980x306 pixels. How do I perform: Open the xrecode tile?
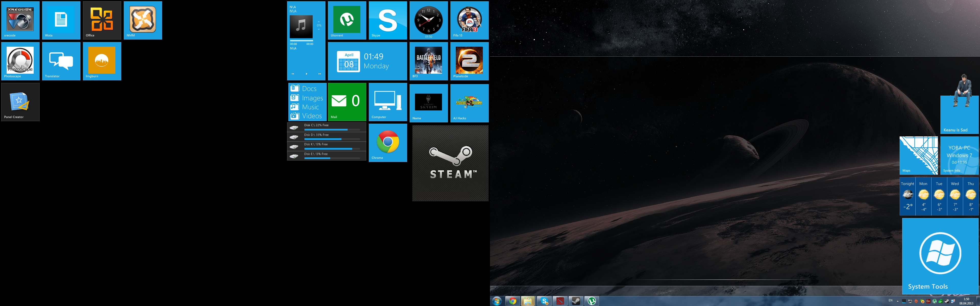click(x=20, y=20)
